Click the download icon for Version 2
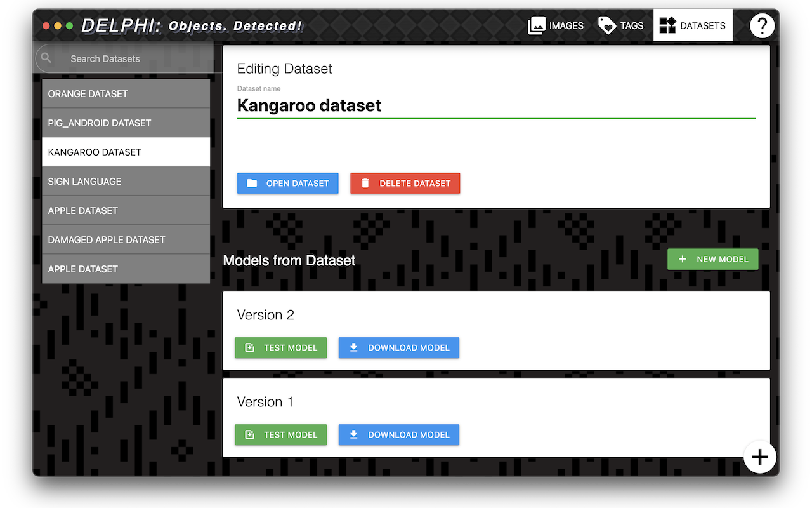The image size is (812, 508). [354, 348]
